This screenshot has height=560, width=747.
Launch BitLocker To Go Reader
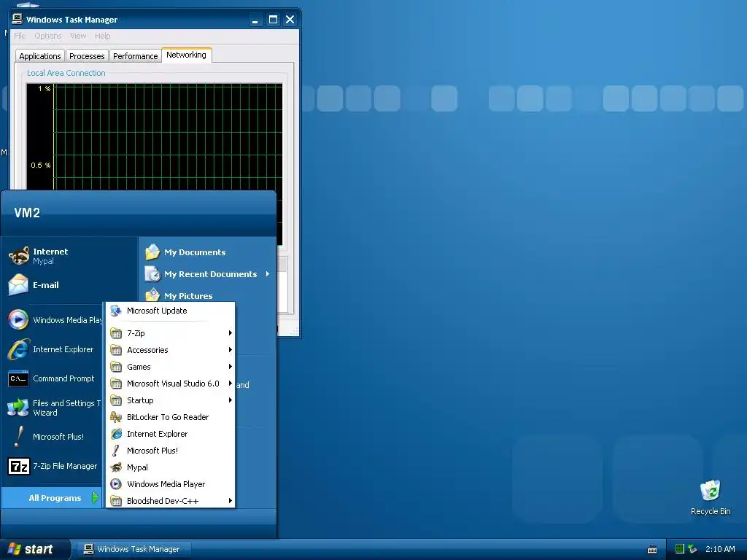(171, 417)
